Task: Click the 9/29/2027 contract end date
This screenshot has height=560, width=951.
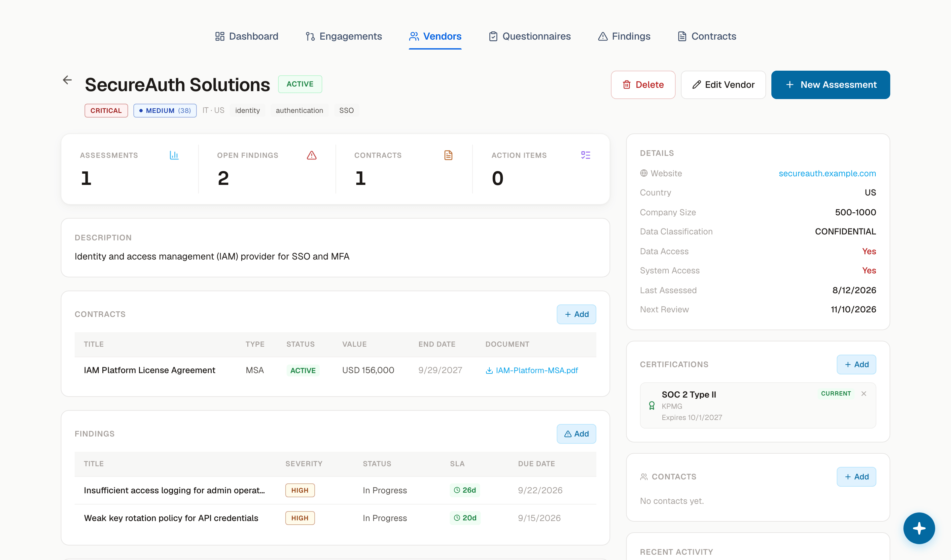Action: coord(440,370)
